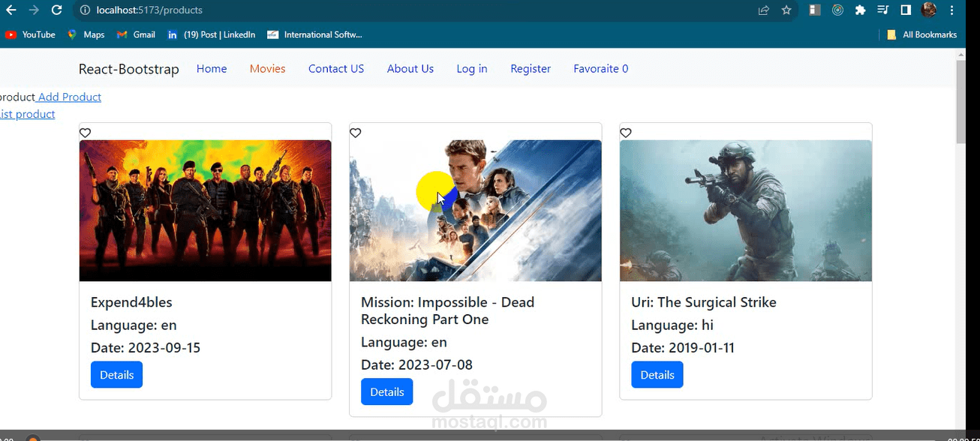The image size is (980, 441).
Task: Click the Mission: Impossible poster image
Action: point(475,211)
